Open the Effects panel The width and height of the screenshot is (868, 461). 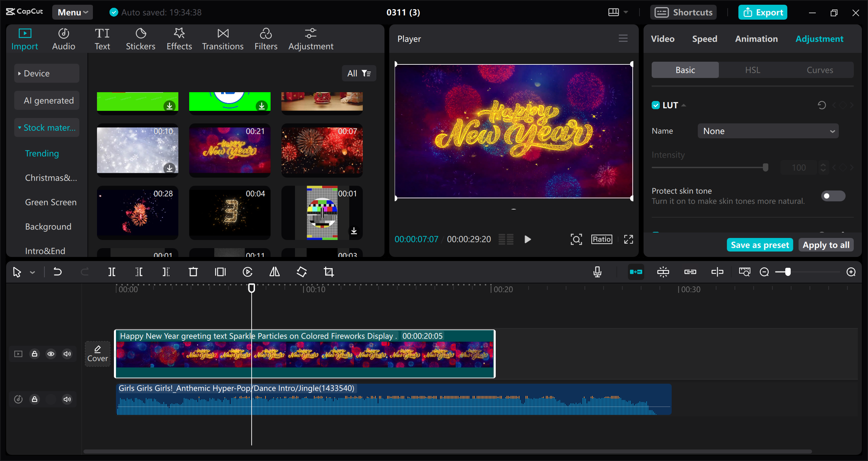(179, 38)
